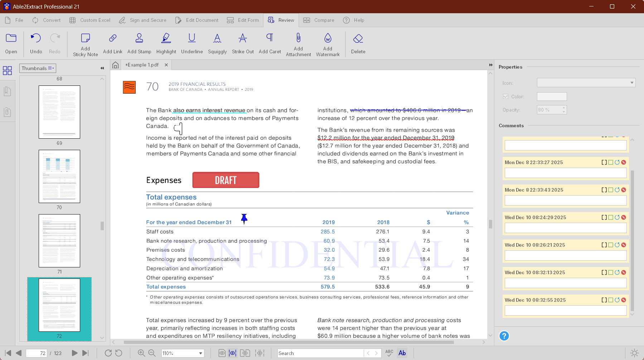Expand brackets on Wed Dec 10 08:32:13 comment
This screenshot has height=360, width=644.
click(x=604, y=272)
